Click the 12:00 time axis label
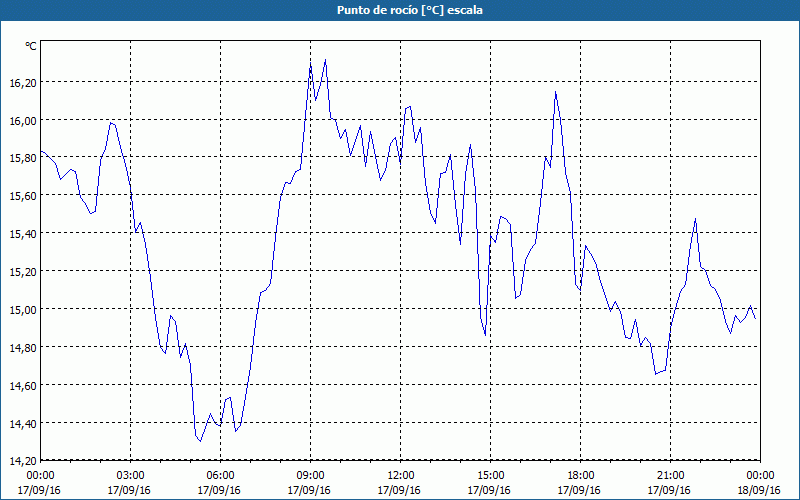 [x=401, y=476]
